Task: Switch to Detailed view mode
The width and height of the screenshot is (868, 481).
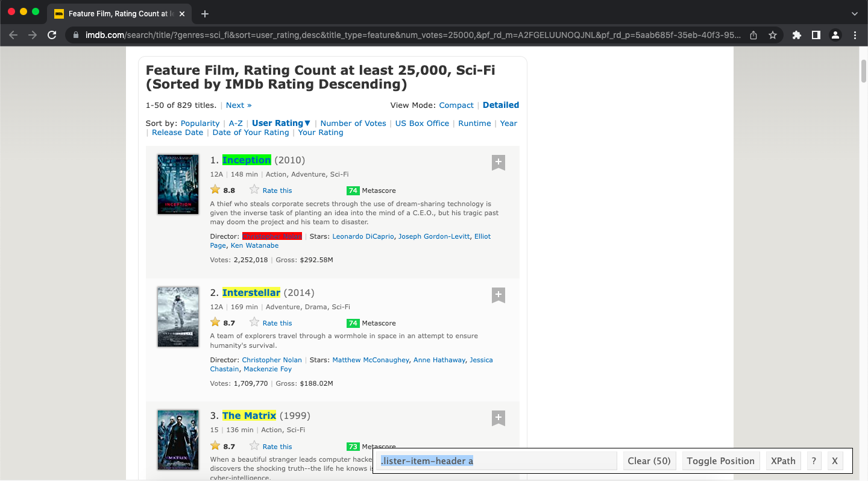Action: point(501,105)
